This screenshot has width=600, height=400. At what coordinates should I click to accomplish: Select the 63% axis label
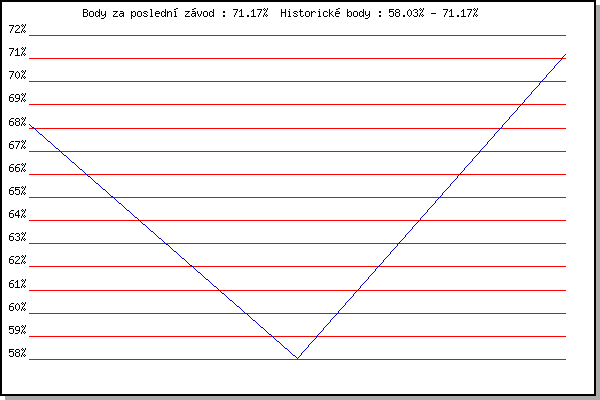[17, 237]
